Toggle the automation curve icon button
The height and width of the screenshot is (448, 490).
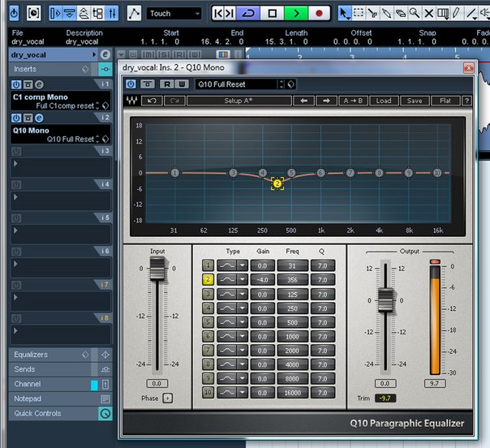point(134,14)
